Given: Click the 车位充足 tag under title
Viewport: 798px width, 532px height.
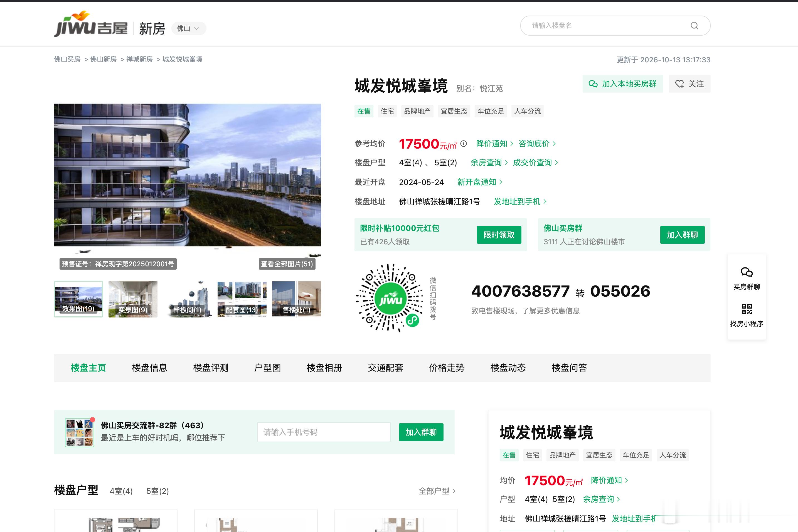Looking at the screenshot, I should (491, 111).
